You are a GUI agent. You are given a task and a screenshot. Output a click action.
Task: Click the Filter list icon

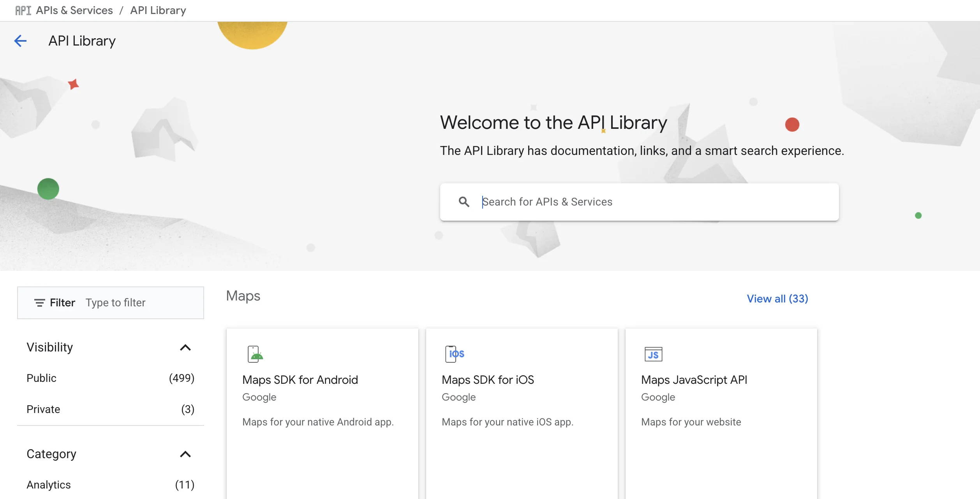(x=39, y=302)
